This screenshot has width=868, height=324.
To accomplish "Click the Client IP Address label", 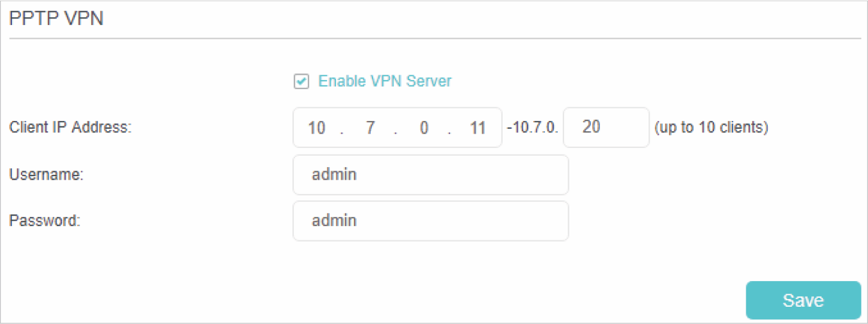I will tap(70, 128).
